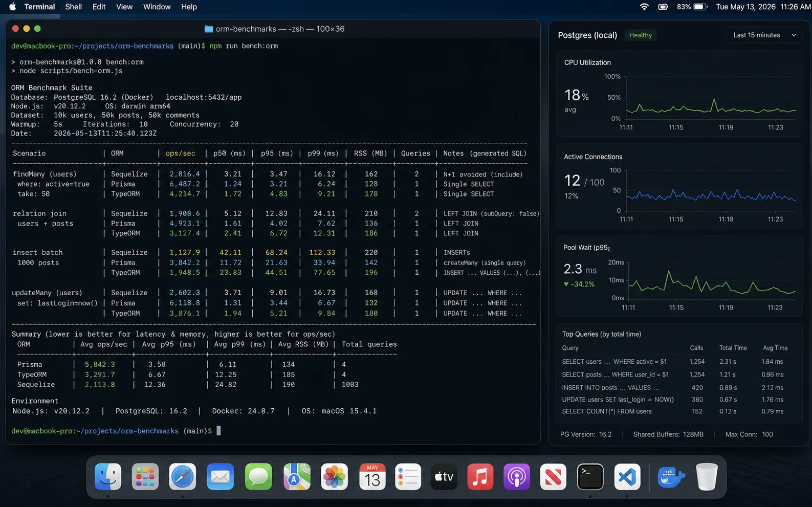Select the INSERT INTO posts query row
The width and height of the screenshot is (812, 507).
pos(679,388)
